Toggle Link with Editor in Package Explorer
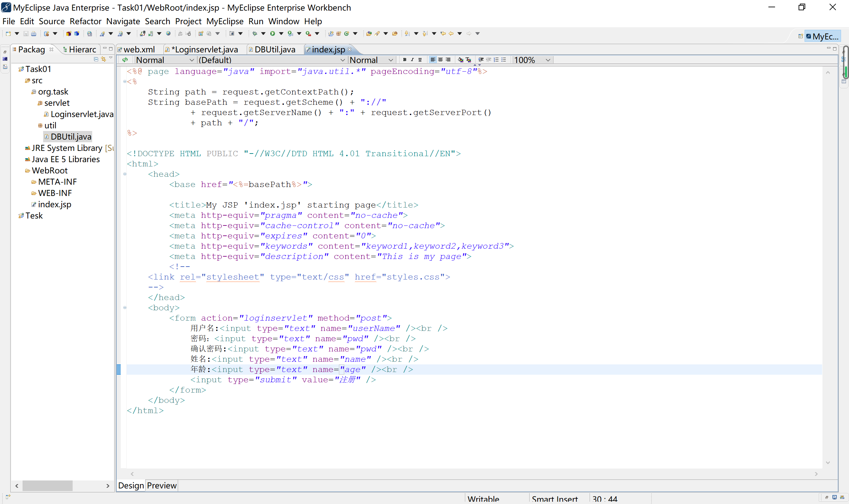This screenshot has width=849, height=504. 103,59
